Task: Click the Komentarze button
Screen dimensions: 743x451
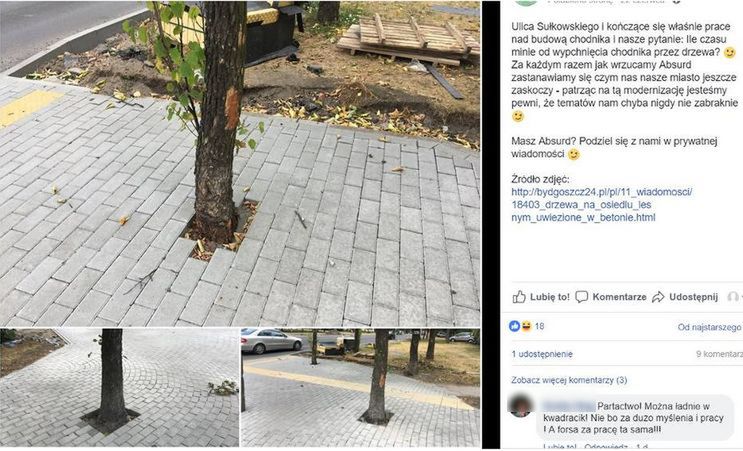Action: (611, 297)
